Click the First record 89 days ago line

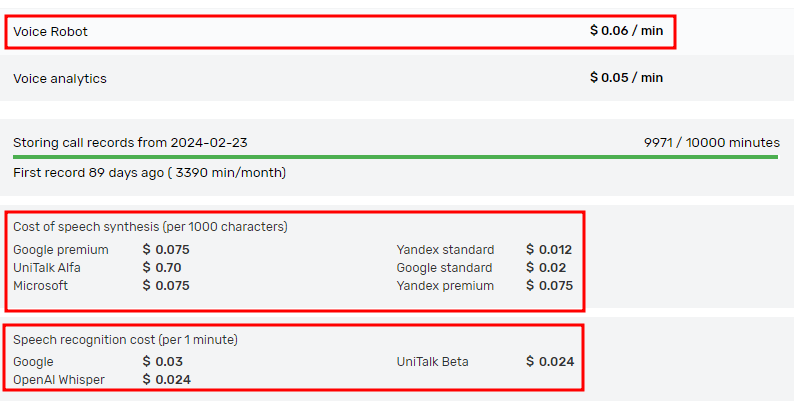pyautogui.click(x=149, y=173)
